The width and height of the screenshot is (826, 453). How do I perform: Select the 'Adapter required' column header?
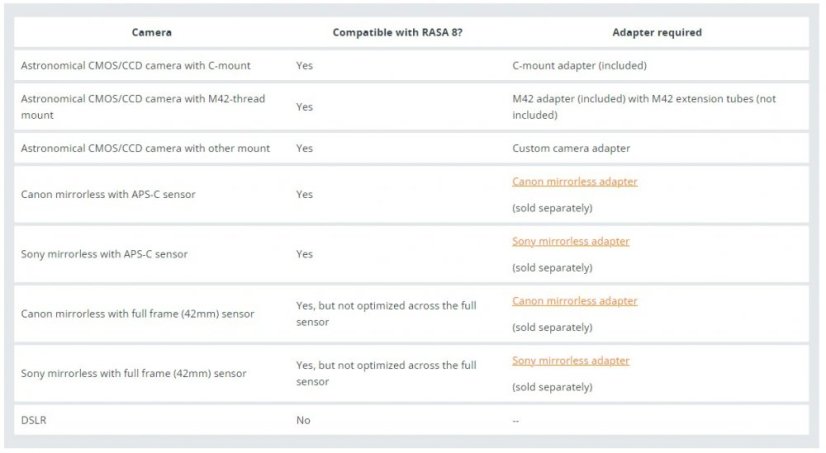tap(656, 32)
